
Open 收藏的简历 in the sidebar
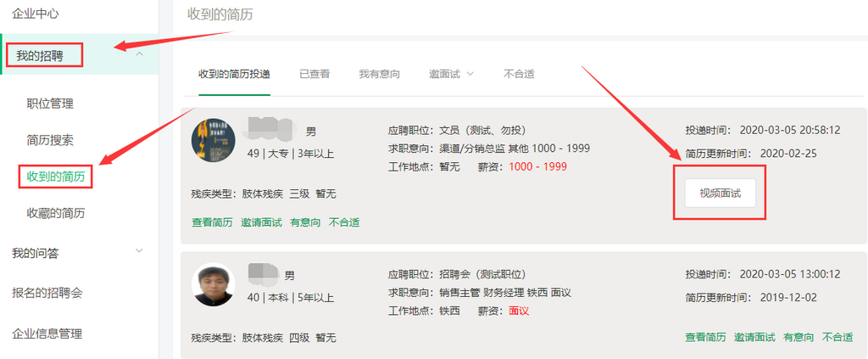pyautogui.click(x=55, y=213)
